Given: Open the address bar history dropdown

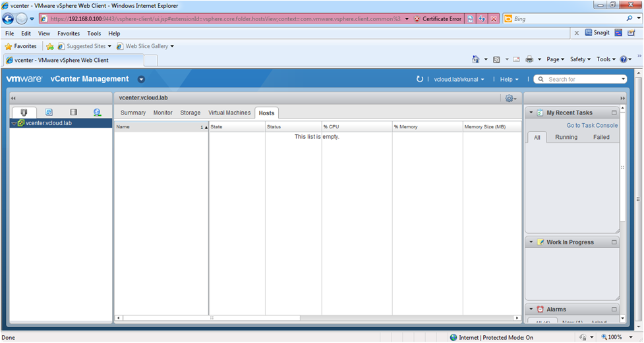Looking at the screenshot, I should (x=407, y=19).
